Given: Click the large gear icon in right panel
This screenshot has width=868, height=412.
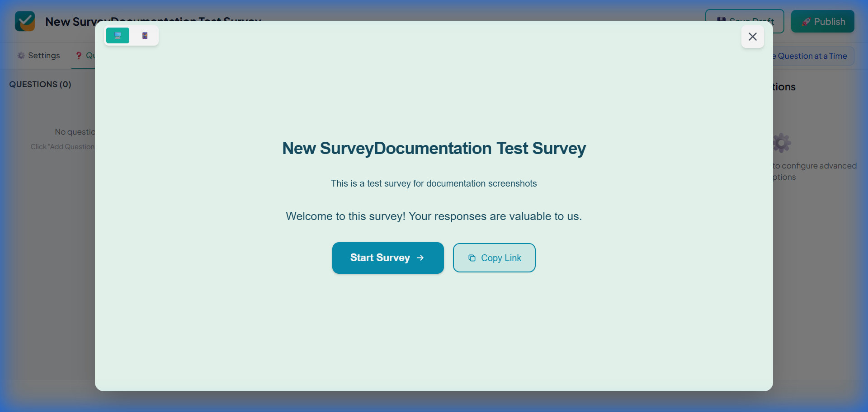Looking at the screenshot, I should (782, 143).
